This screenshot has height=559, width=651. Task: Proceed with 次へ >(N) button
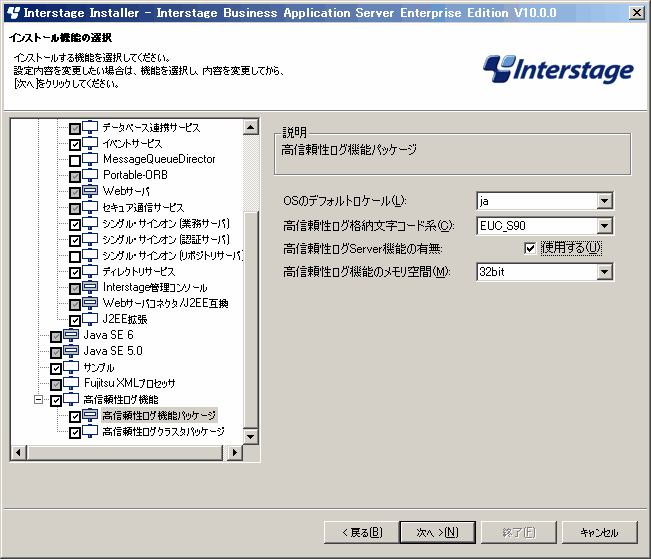coord(438,532)
